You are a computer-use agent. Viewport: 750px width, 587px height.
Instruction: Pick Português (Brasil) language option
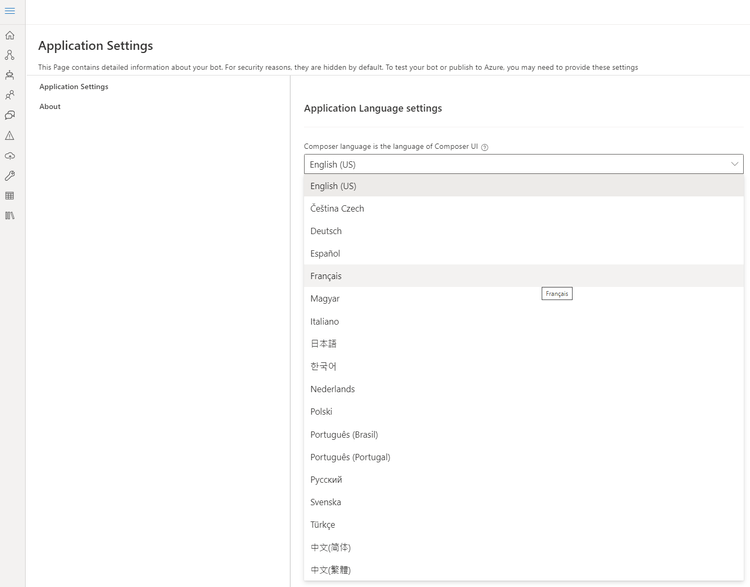click(x=344, y=434)
